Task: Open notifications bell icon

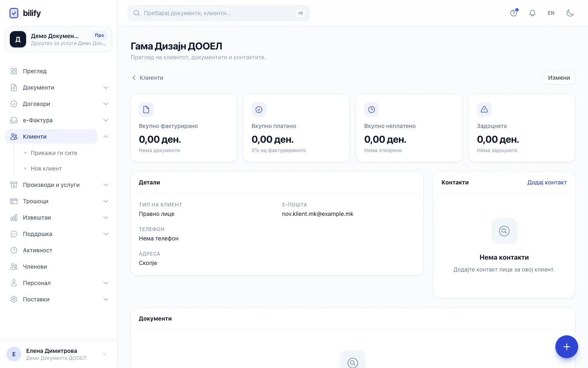Action: (532, 13)
